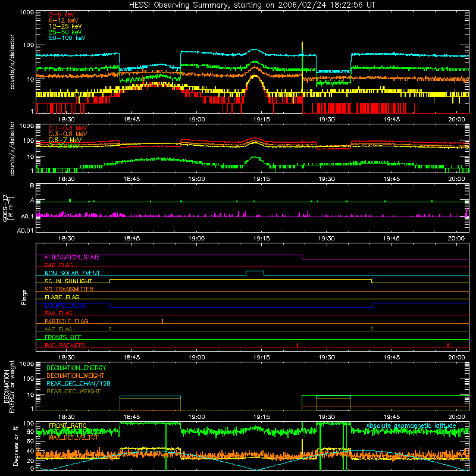Image resolution: width=476 pixels, height=476 pixels.
Task: Click the 0.1-0.3 MeV legend label
Action: point(68,128)
